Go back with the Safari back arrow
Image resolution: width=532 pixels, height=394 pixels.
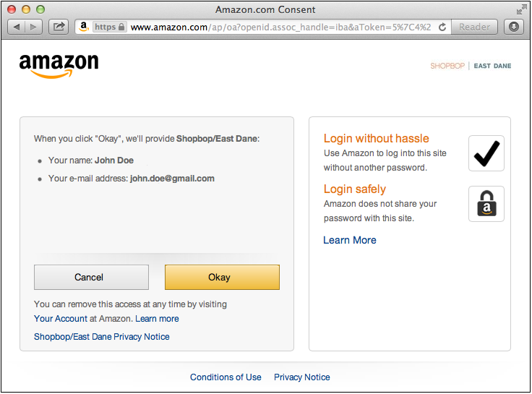17,27
